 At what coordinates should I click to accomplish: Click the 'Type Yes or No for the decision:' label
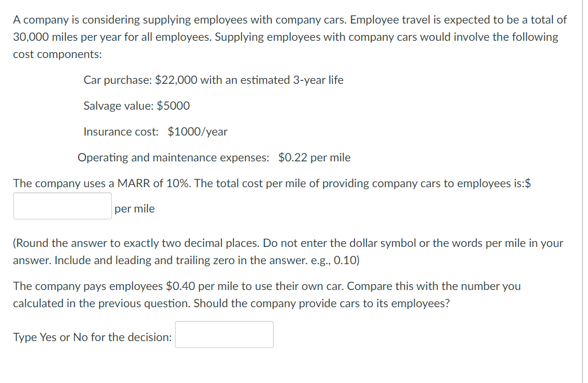92,337
